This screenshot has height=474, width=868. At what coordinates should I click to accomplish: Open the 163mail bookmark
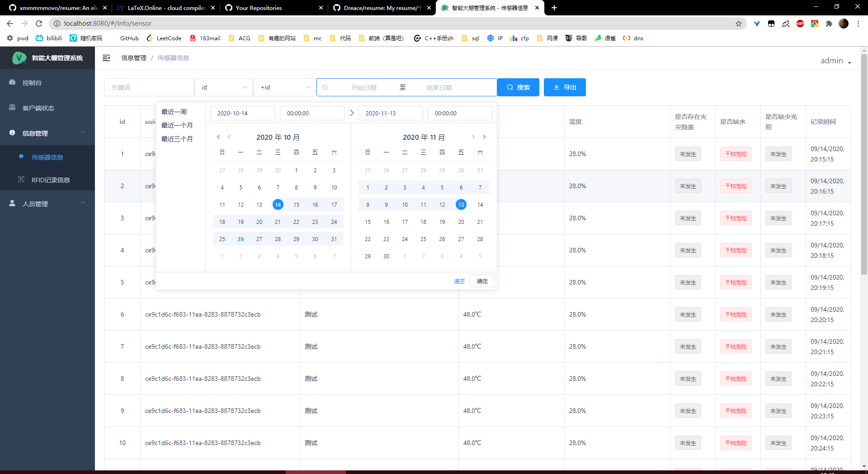(205, 38)
